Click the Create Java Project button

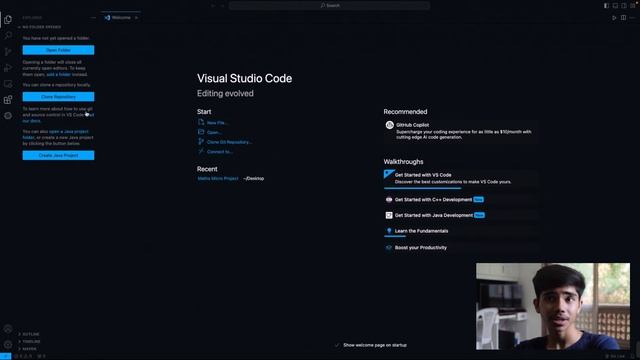pyautogui.click(x=58, y=155)
